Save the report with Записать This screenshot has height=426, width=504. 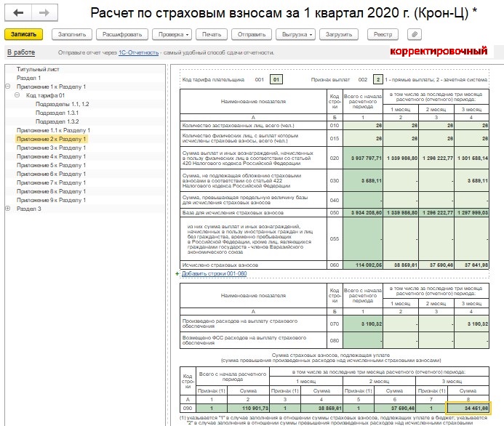pos(23,34)
